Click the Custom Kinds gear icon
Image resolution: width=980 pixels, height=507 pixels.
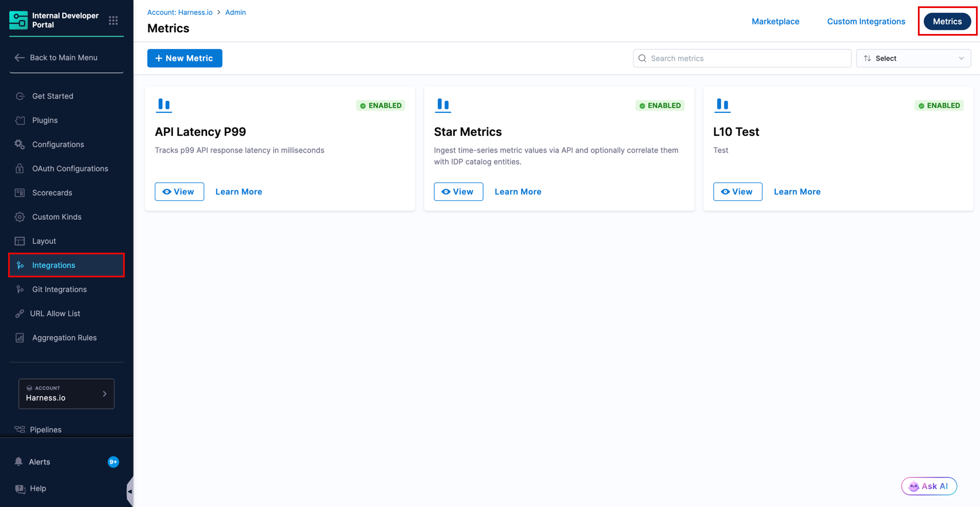[x=20, y=217]
